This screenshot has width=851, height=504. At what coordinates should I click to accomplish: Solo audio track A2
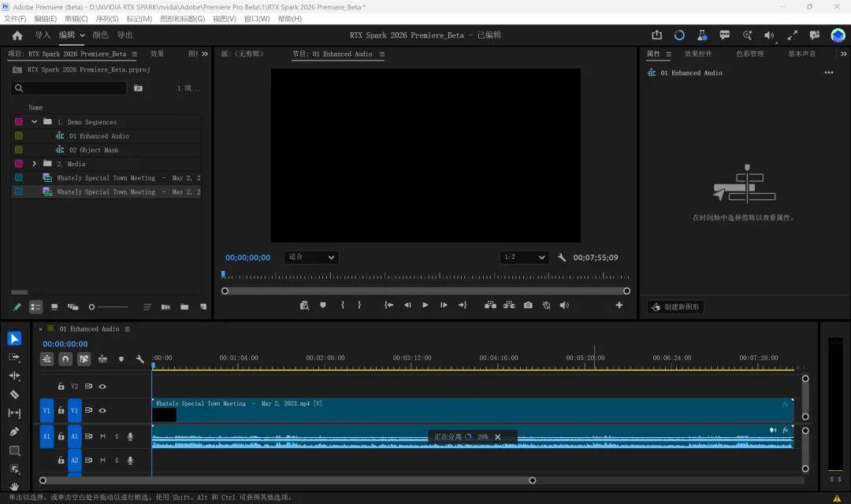click(117, 461)
